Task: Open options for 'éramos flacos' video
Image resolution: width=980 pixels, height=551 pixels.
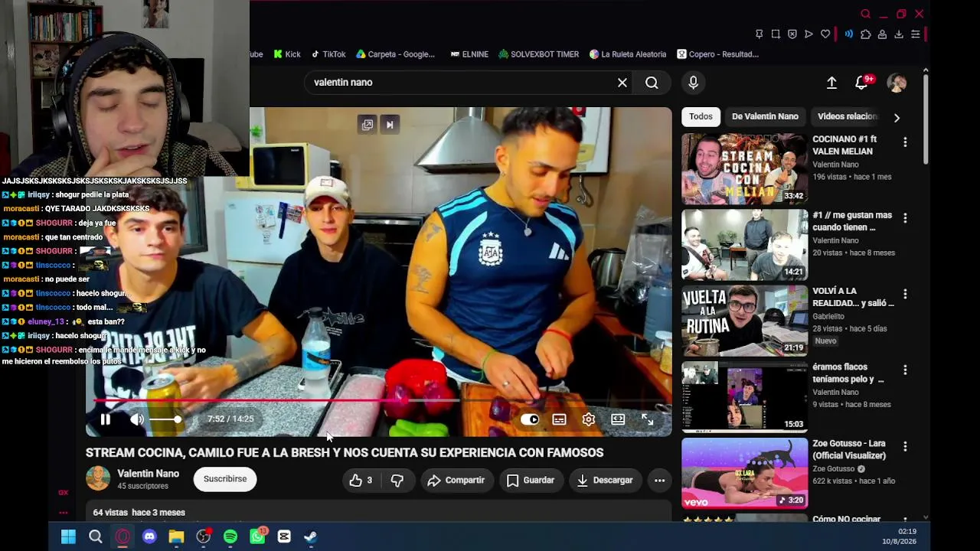Action: pyautogui.click(x=905, y=370)
